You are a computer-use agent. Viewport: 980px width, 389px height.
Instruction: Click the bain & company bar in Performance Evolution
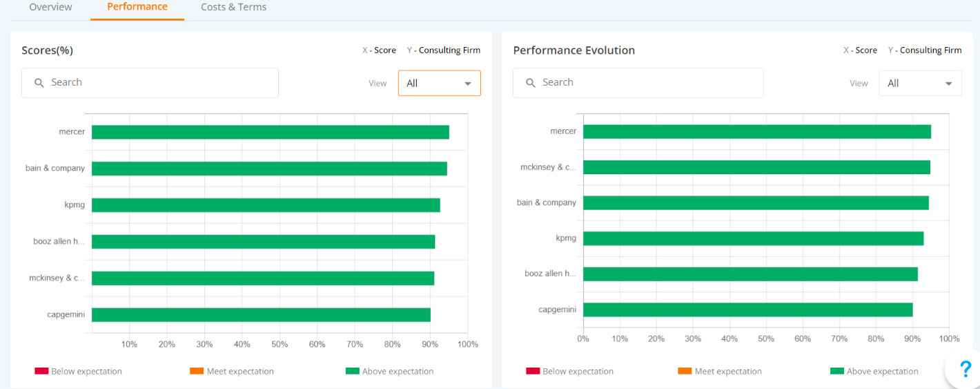pos(756,203)
